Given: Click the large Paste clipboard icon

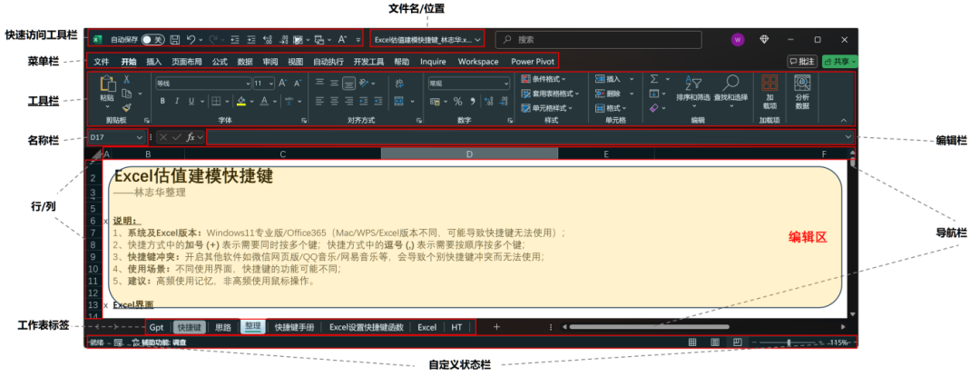Looking at the screenshot, I should pyautogui.click(x=107, y=84).
